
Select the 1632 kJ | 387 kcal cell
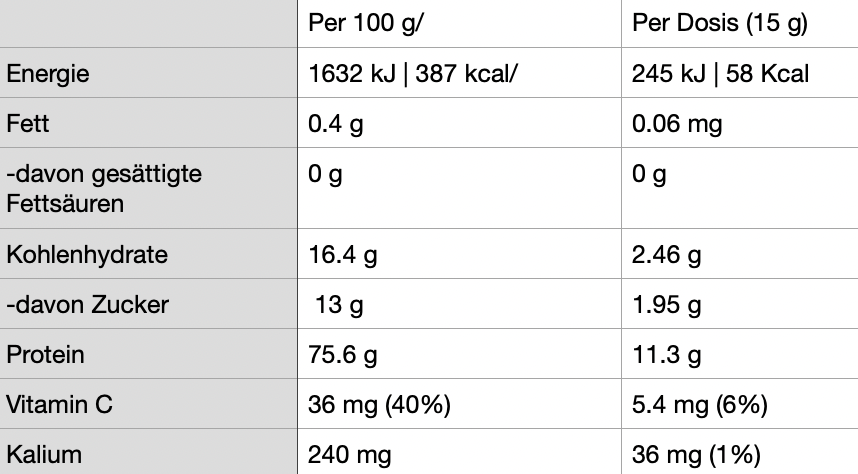[x=460, y=73]
